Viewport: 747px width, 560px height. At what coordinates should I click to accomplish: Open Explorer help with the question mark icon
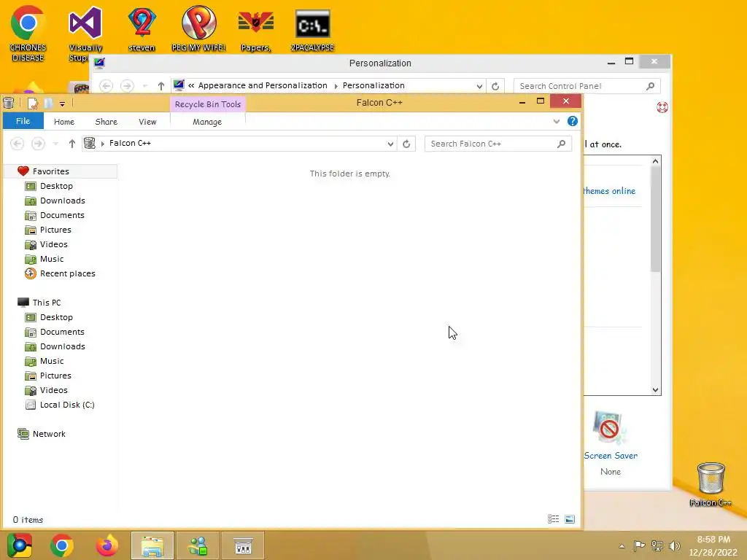click(x=573, y=121)
